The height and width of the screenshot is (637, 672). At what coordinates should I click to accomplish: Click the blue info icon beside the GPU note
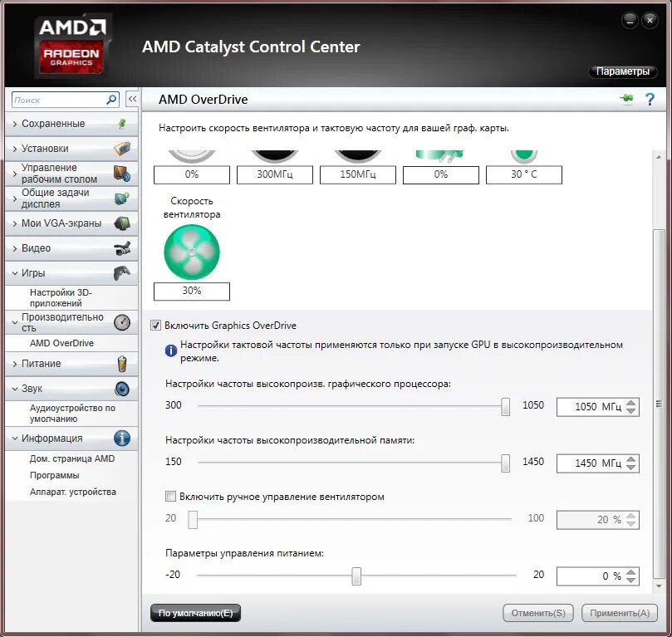[x=171, y=350]
